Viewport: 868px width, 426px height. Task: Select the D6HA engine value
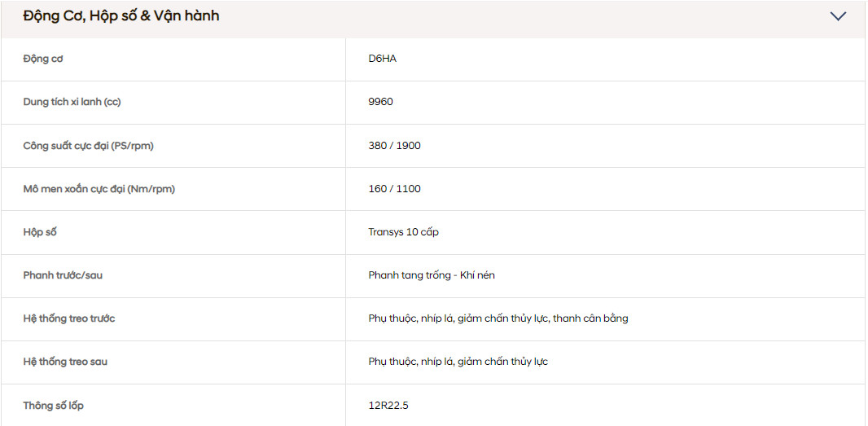pos(383,59)
